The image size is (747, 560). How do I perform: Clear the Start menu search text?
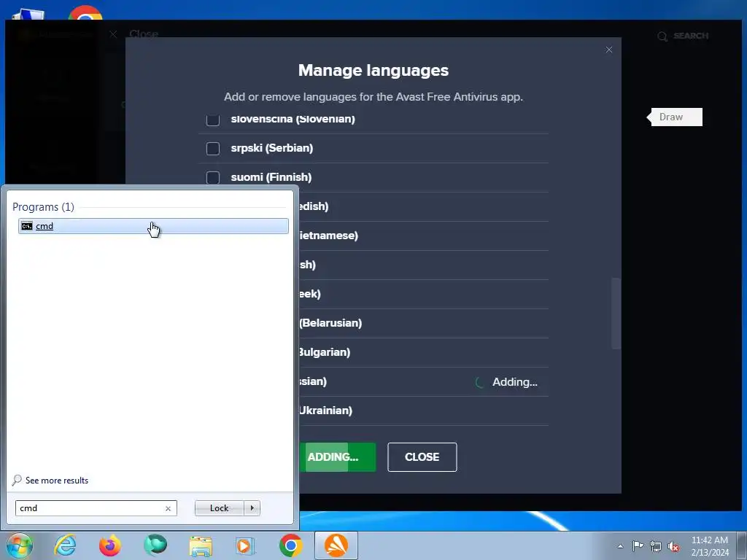tap(168, 508)
